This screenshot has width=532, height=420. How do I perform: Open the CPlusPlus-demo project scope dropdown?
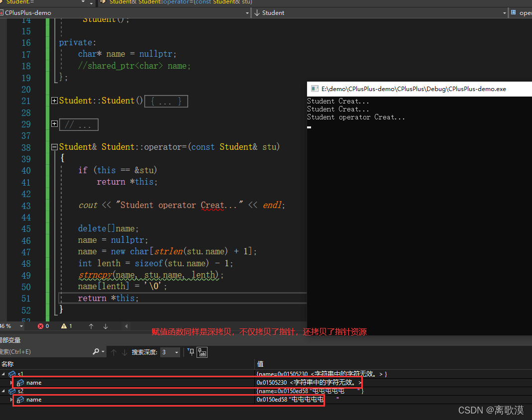click(247, 13)
